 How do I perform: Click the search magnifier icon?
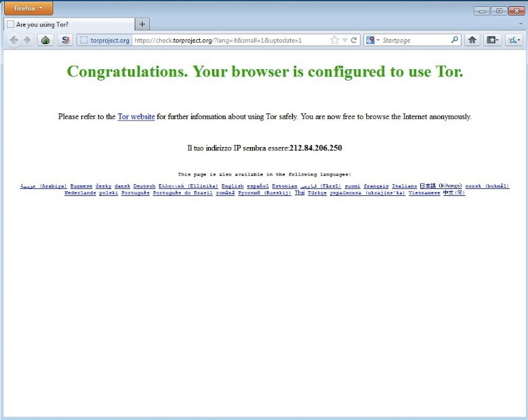click(x=454, y=40)
